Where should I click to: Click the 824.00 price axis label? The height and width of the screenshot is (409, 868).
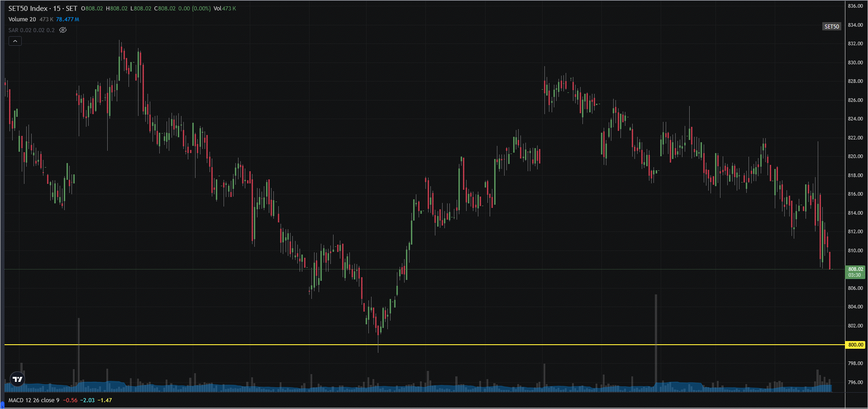click(855, 119)
